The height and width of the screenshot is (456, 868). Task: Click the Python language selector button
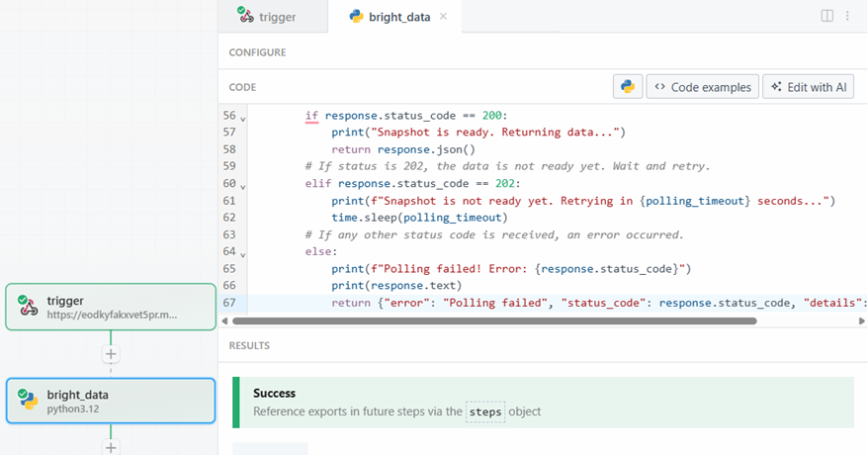[x=628, y=86]
